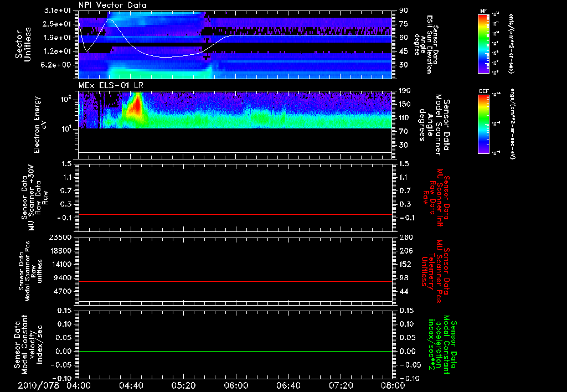Click the NF count-rate color bar

pyautogui.click(x=484, y=44)
